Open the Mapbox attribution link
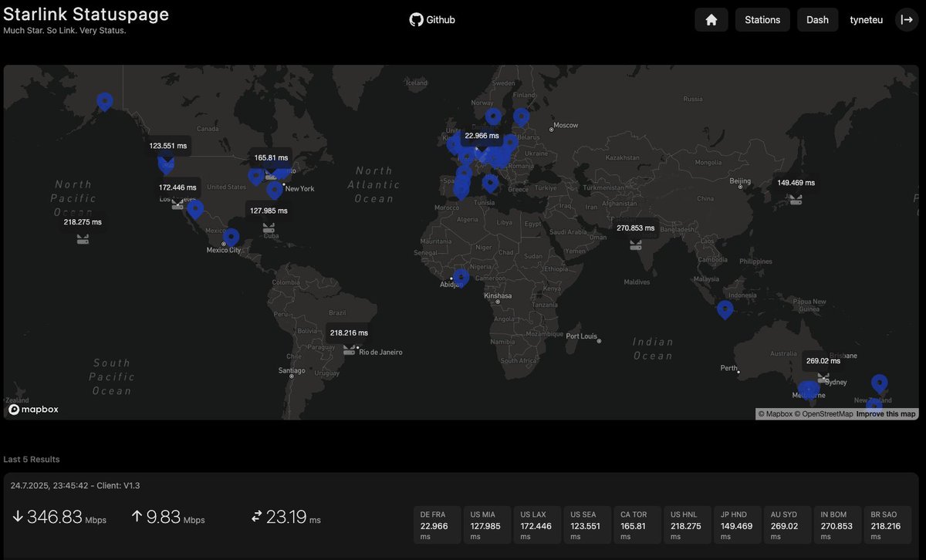The height and width of the screenshot is (560, 926). (776, 414)
